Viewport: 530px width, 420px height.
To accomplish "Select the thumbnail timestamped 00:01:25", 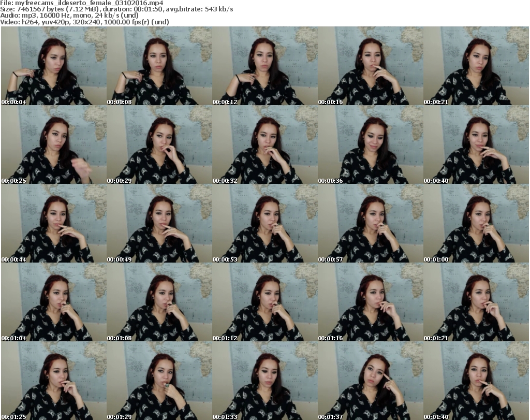I will coord(54,381).
